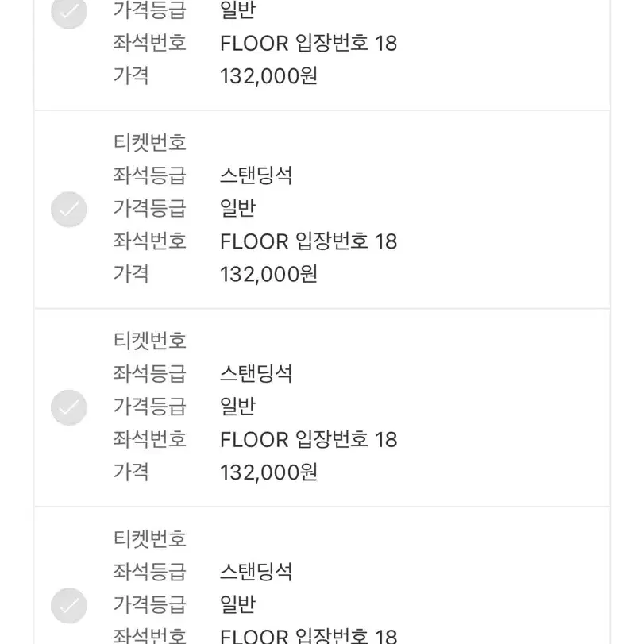Select 스탠딩석 seat grade in the bottom ticket
This screenshot has height=644, width=644.
click(256, 571)
